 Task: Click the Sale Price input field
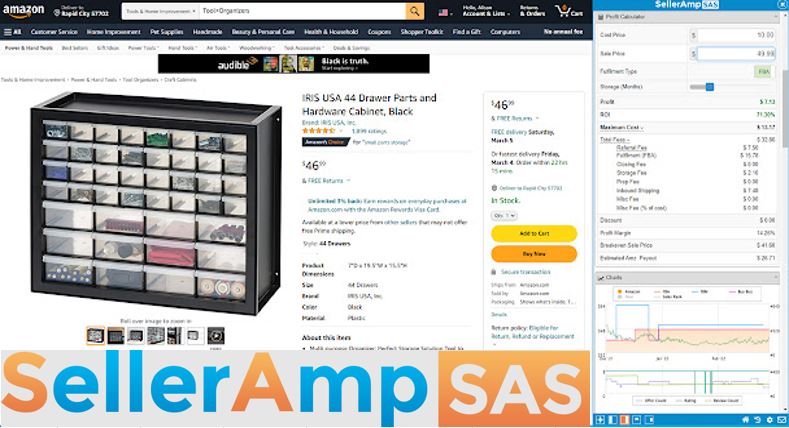(x=736, y=53)
